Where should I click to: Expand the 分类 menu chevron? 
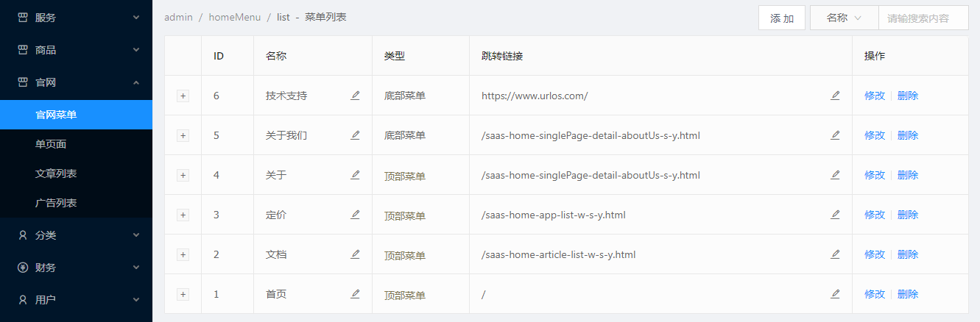click(x=136, y=235)
